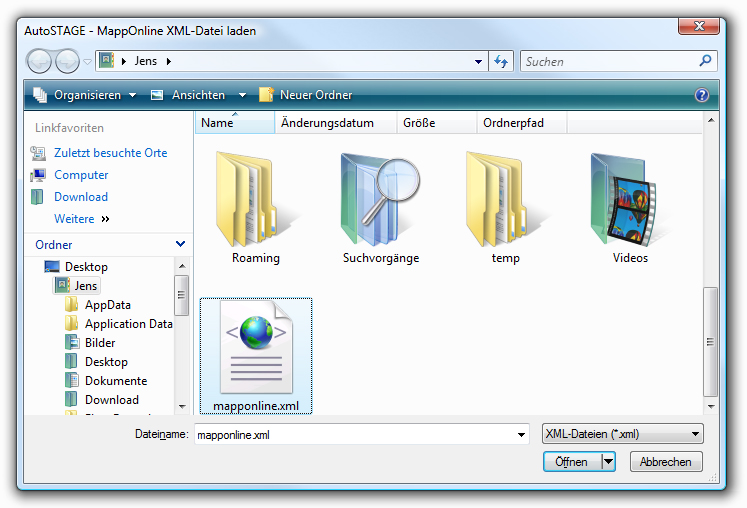
Task: Click the Öffnen button
Action: point(571,462)
